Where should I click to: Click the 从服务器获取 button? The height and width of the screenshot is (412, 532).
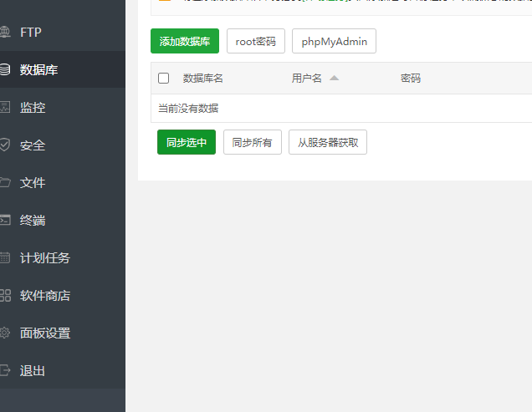[x=327, y=142]
